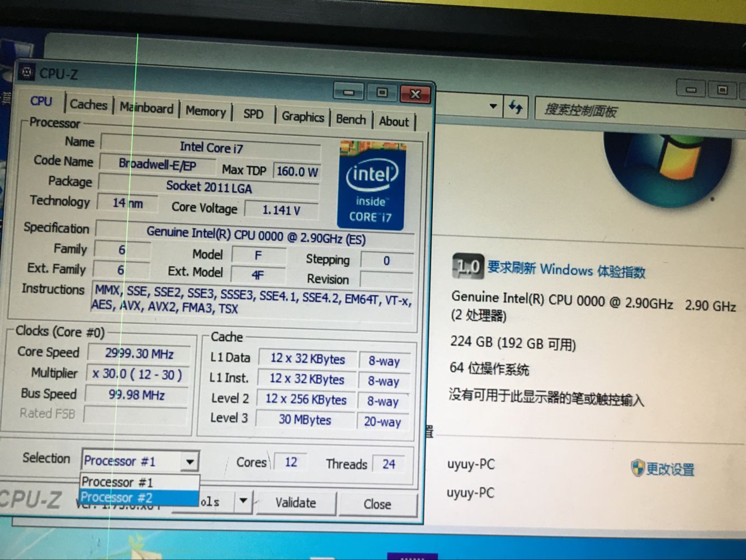Open the Tools dropdown arrow
This screenshot has height=560, width=746.
coord(243,501)
